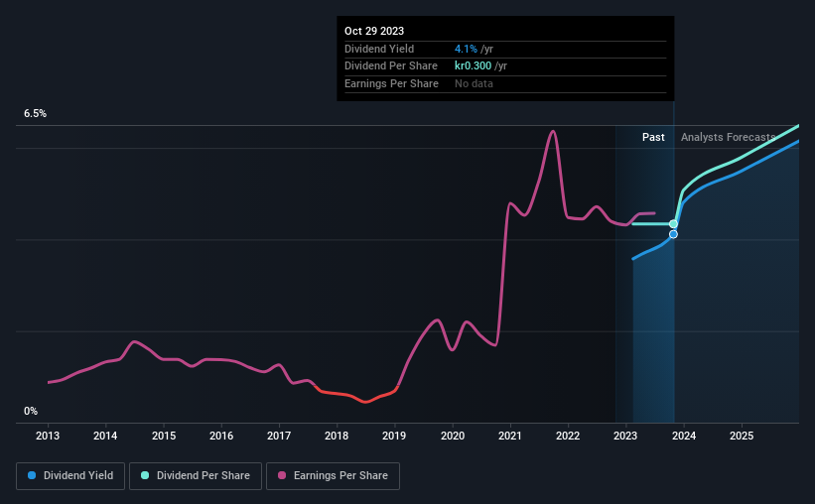815x504 pixels.
Task: Toggle the Dividend Yield legend button
Action: coord(70,475)
